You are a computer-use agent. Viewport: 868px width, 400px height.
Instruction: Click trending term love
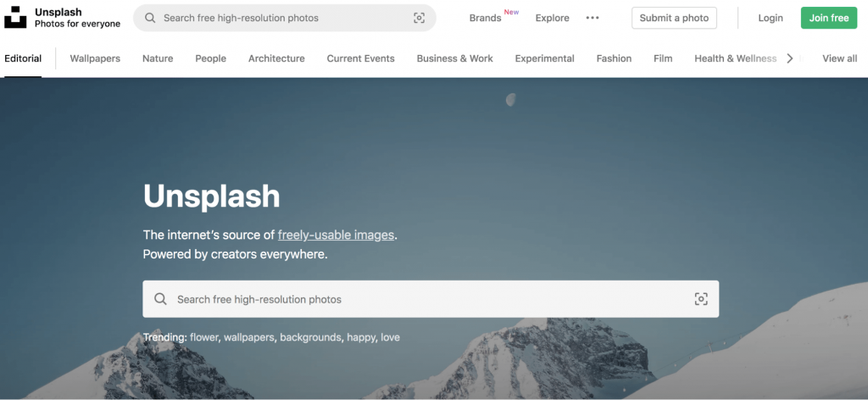point(390,337)
